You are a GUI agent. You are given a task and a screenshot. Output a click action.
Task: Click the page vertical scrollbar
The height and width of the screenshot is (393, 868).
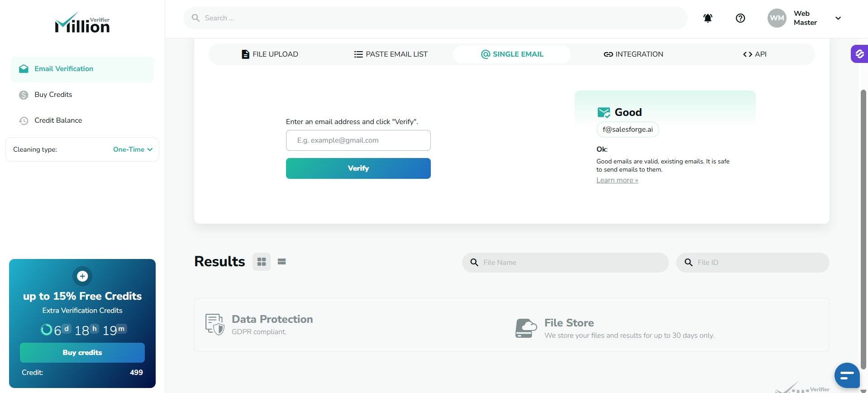(x=863, y=230)
